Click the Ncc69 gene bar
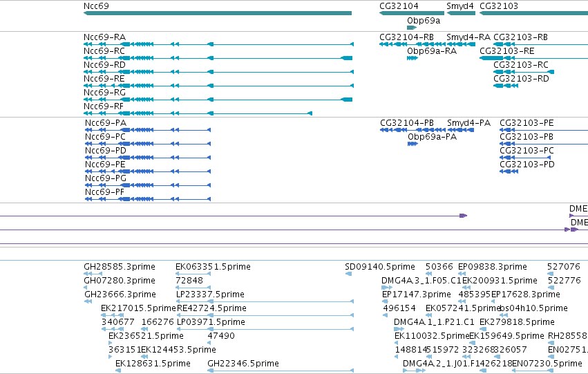This screenshot has height=374, width=588. tap(218, 14)
